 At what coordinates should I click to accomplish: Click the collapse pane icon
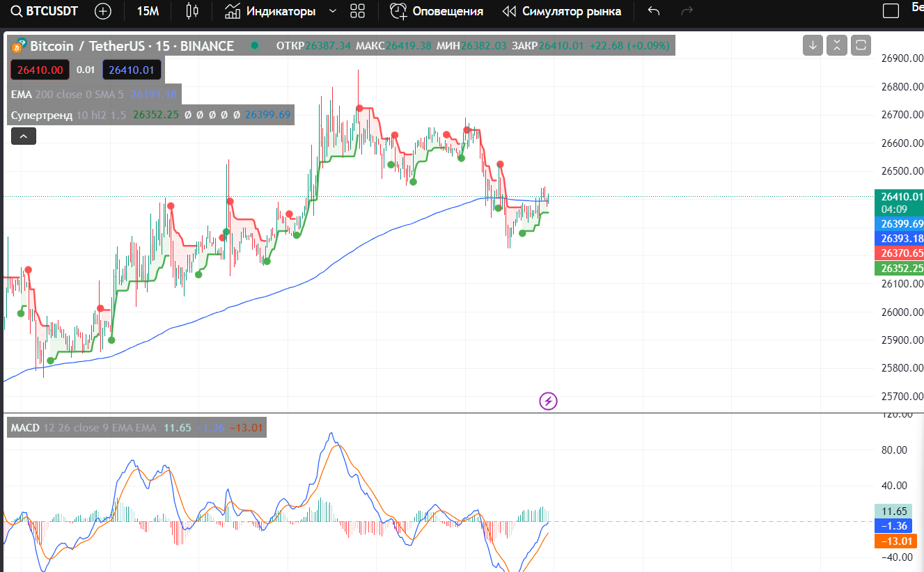(x=836, y=45)
